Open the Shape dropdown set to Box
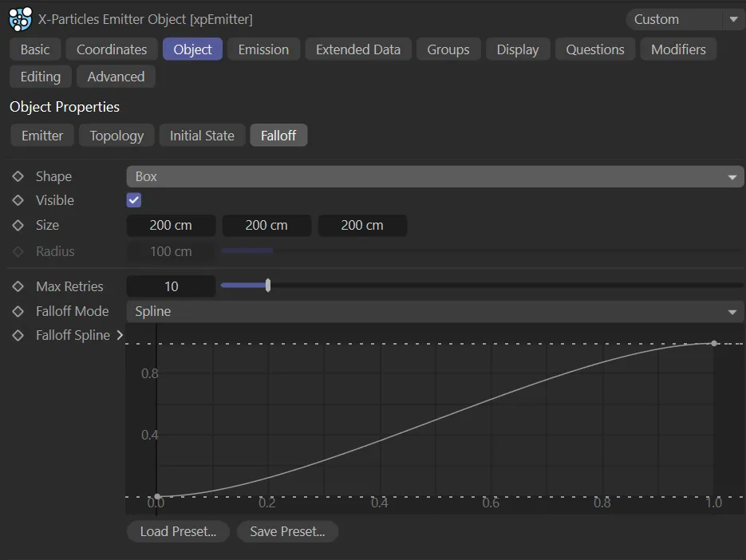This screenshot has height=560, width=746. (435, 176)
